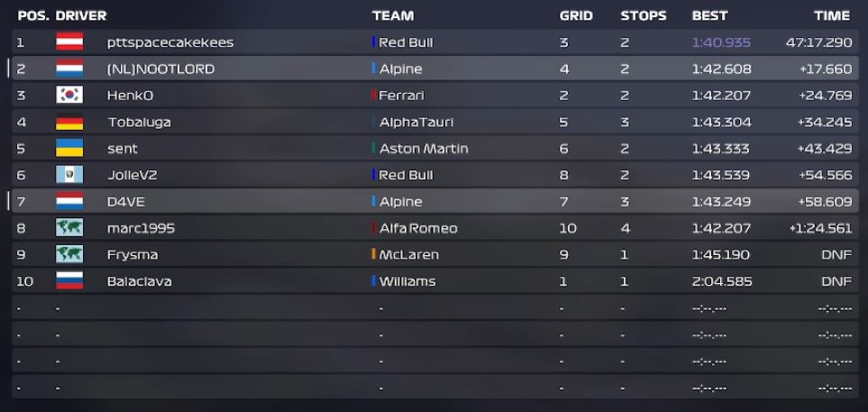Click the Ukrainian flag beside sent
The height and width of the screenshot is (412, 868).
tap(69, 149)
